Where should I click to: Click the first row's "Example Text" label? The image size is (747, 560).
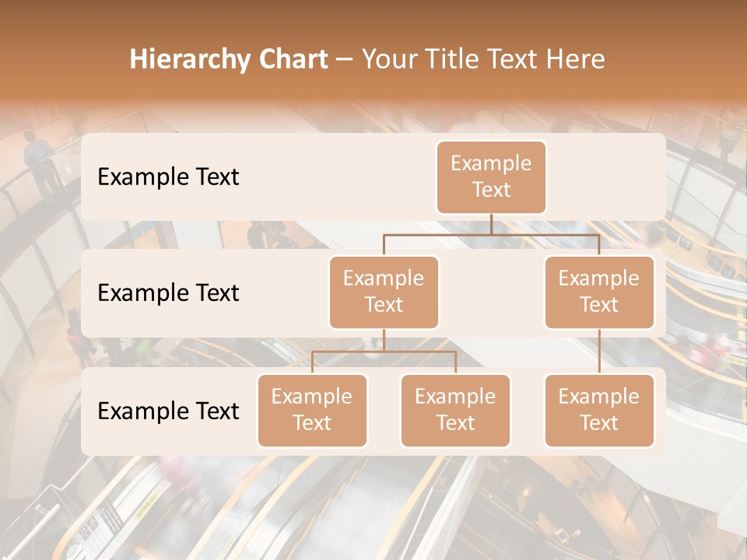(x=168, y=177)
